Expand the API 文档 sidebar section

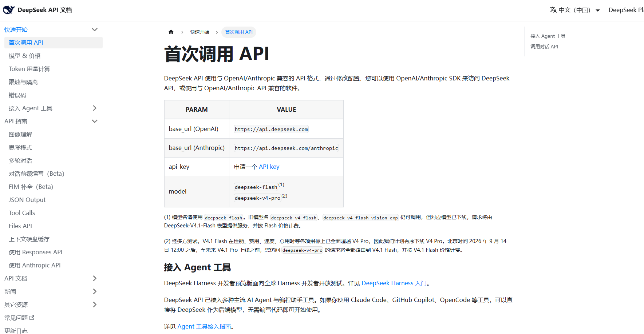point(95,278)
